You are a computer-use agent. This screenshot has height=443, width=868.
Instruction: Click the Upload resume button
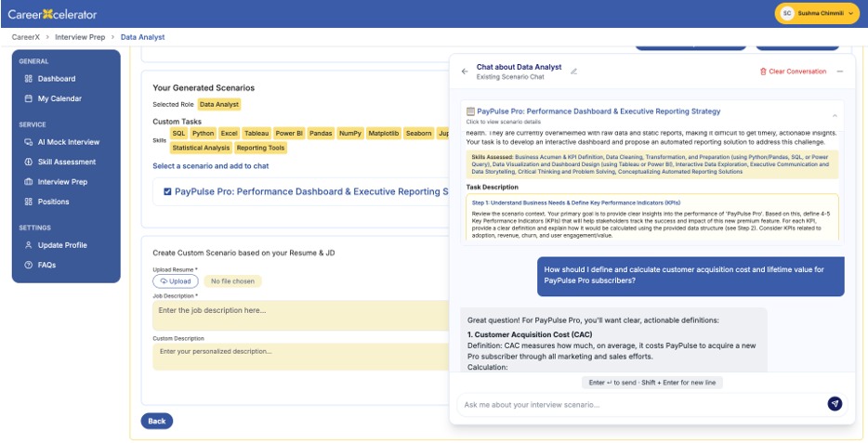[176, 281]
